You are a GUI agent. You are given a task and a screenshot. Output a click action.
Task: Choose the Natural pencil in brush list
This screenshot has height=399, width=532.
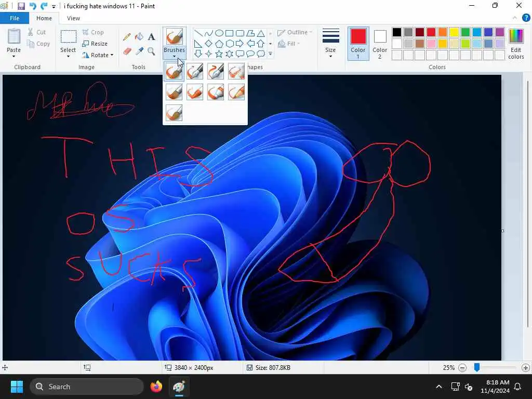pyautogui.click(x=236, y=92)
